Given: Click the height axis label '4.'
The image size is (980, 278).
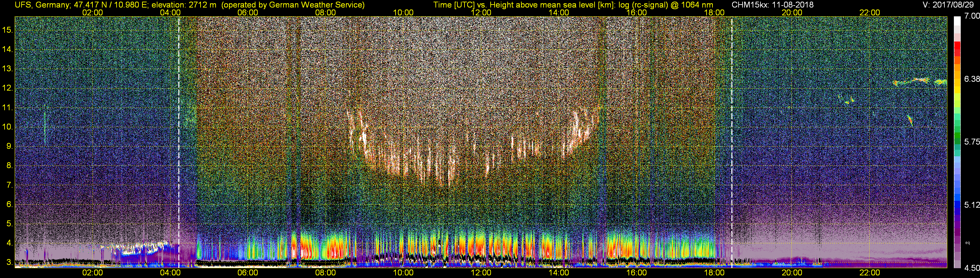Looking at the screenshot, I should point(9,243).
